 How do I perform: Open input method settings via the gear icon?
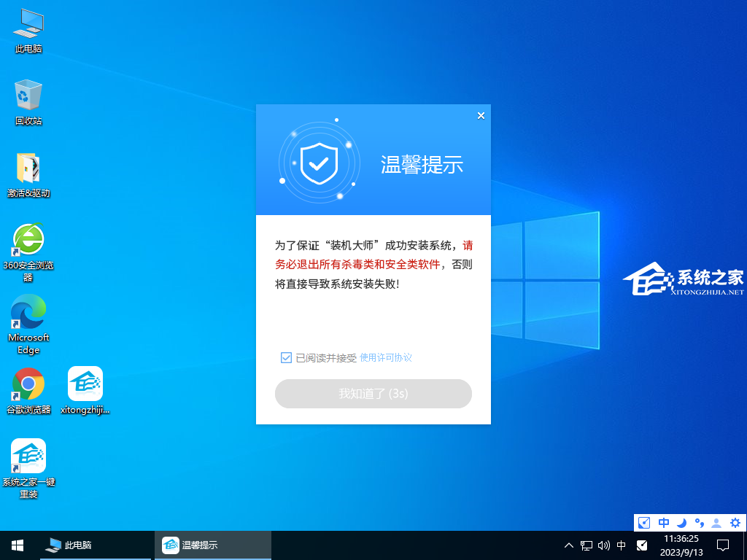tap(735, 523)
